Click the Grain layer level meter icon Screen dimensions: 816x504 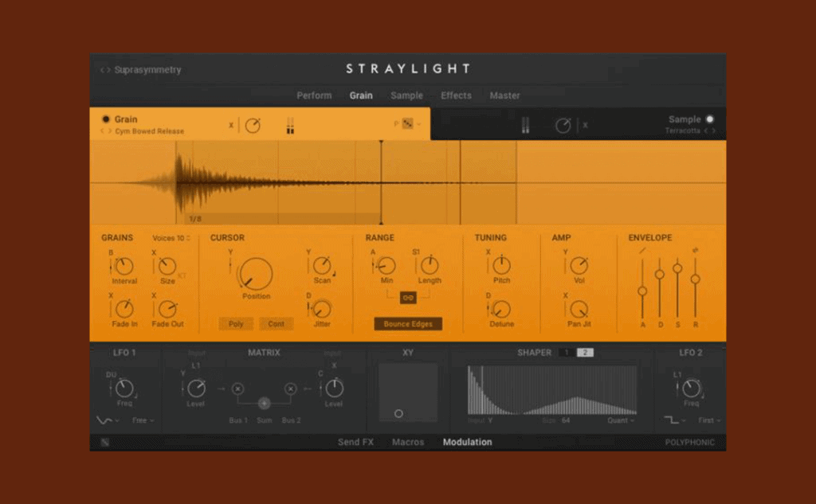tap(290, 126)
